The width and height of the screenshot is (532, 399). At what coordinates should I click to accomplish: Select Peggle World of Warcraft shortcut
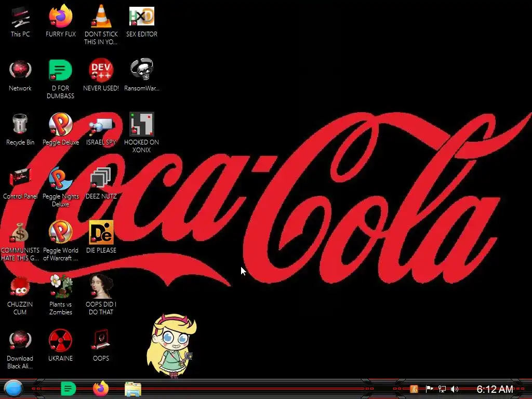[x=60, y=232]
